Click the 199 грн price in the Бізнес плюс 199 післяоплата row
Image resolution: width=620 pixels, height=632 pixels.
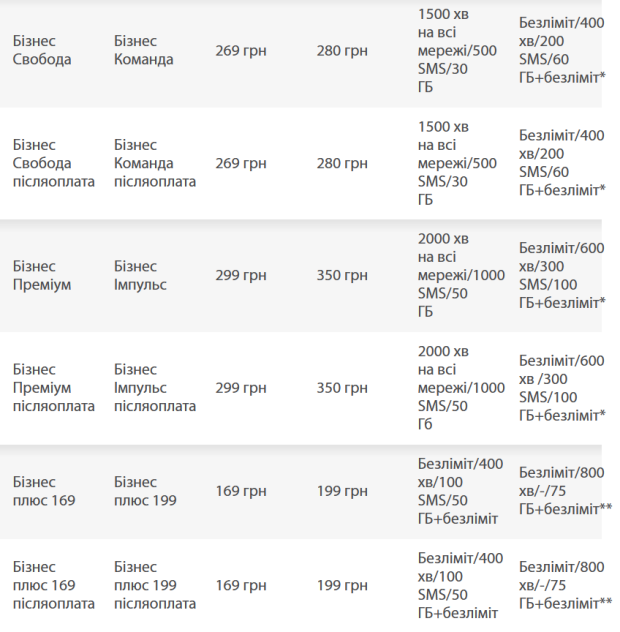point(342,585)
